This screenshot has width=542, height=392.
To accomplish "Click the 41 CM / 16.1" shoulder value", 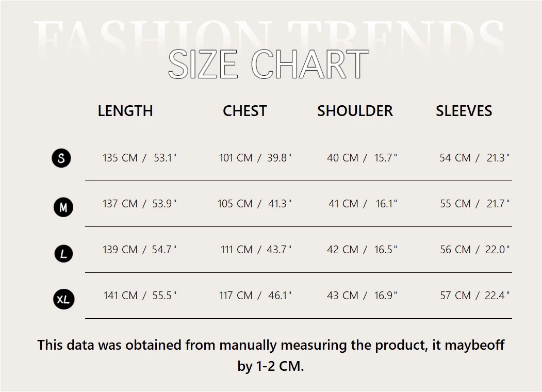I will [363, 204].
